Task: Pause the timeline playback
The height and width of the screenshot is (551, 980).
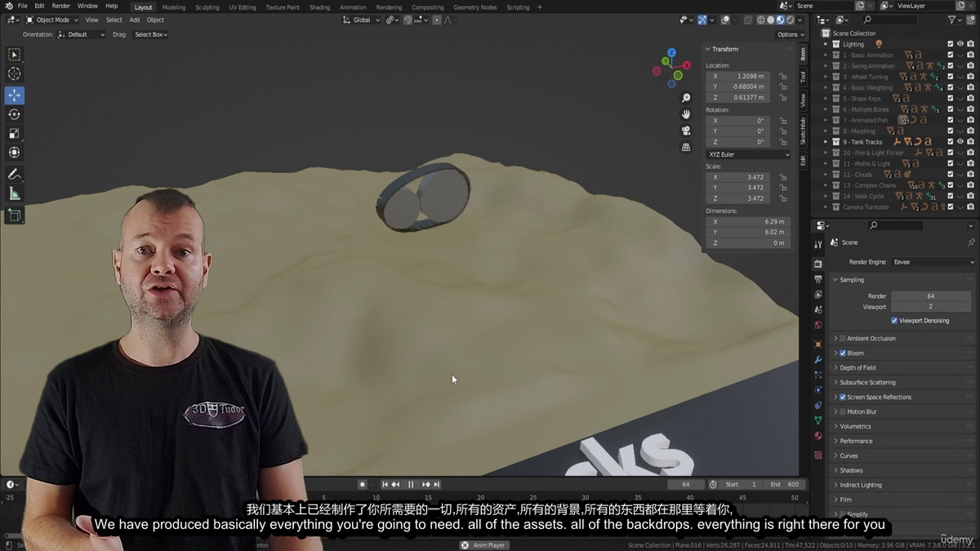Action: (411, 484)
